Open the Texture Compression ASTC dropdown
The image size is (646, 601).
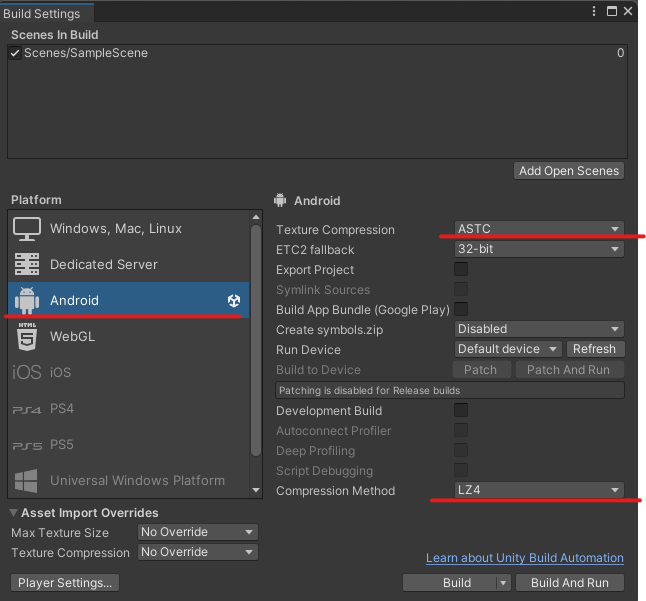pos(539,229)
